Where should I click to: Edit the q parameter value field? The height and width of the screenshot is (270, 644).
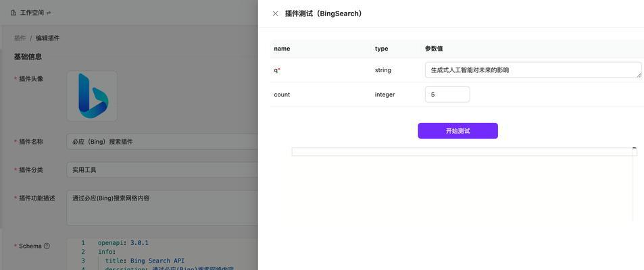tap(533, 70)
